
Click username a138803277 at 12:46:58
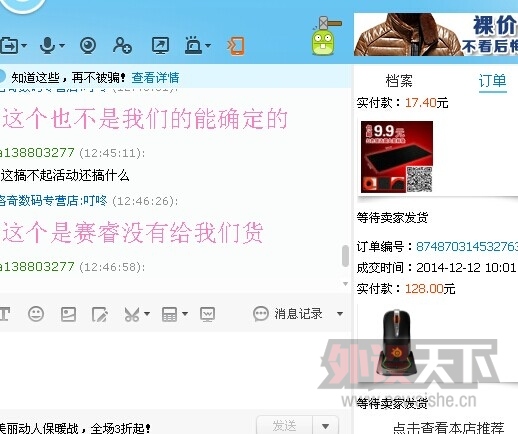(x=37, y=267)
